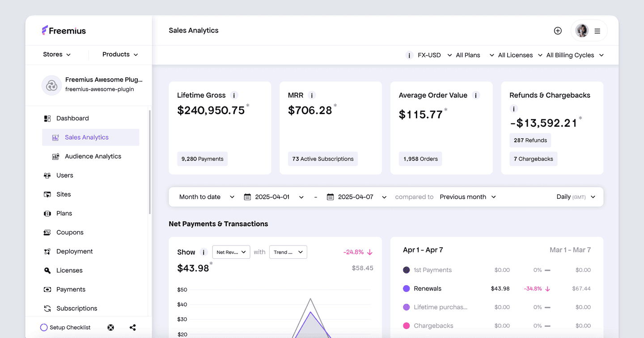
Task: Open the Setup Checklist link
Action: tap(66, 327)
